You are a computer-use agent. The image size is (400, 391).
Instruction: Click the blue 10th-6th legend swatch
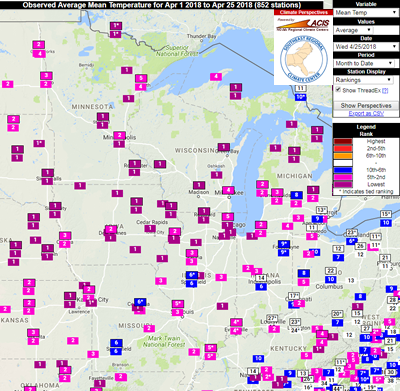point(343,170)
